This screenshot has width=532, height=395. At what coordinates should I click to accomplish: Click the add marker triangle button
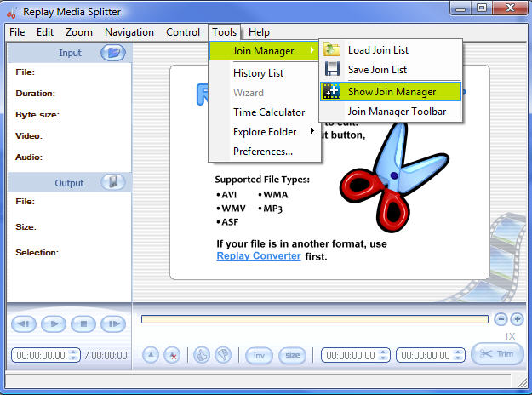(151, 355)
